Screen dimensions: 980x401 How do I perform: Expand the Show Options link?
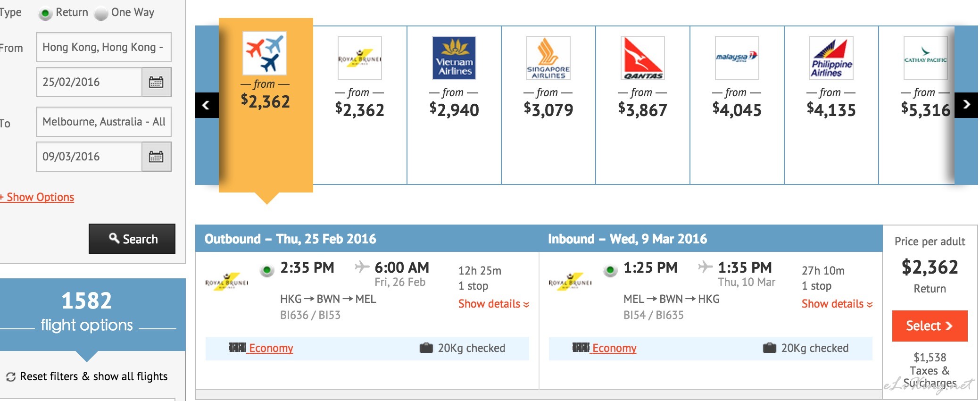[x=37, y=197]
